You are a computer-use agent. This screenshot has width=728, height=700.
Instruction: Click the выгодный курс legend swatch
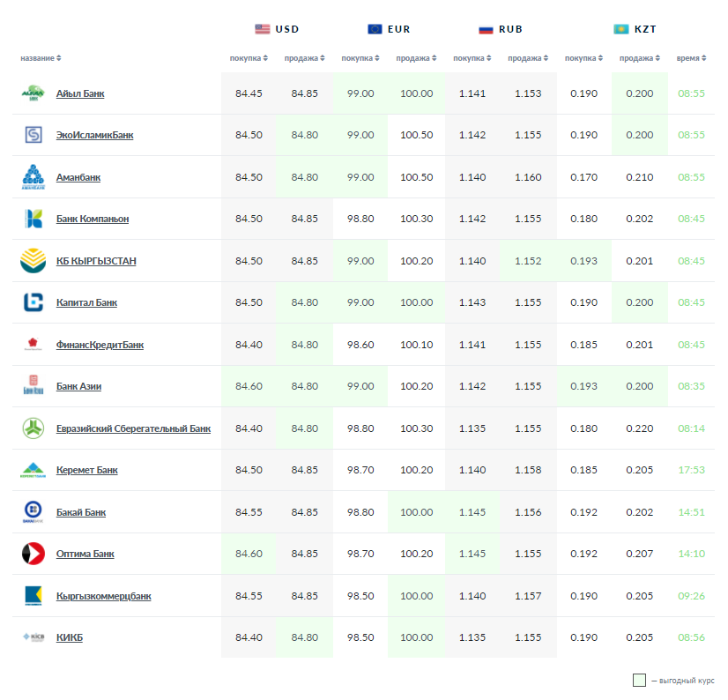pyautogui.click(x=639, y=681)
